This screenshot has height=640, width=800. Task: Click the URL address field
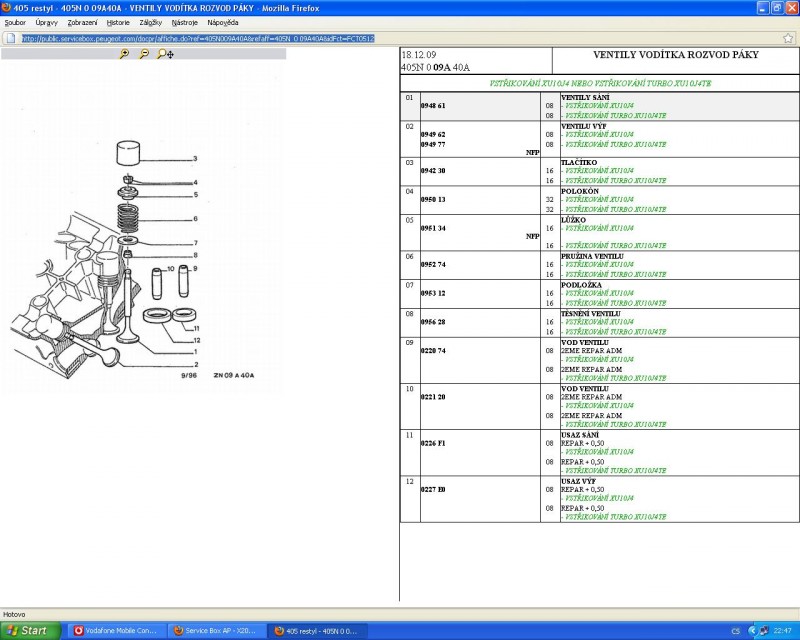(400, 38)
